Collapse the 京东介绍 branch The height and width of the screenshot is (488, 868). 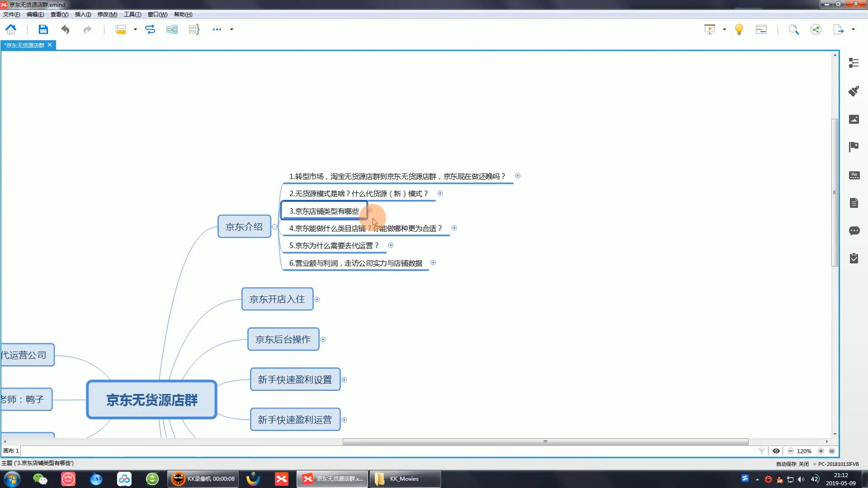[274, 227]
